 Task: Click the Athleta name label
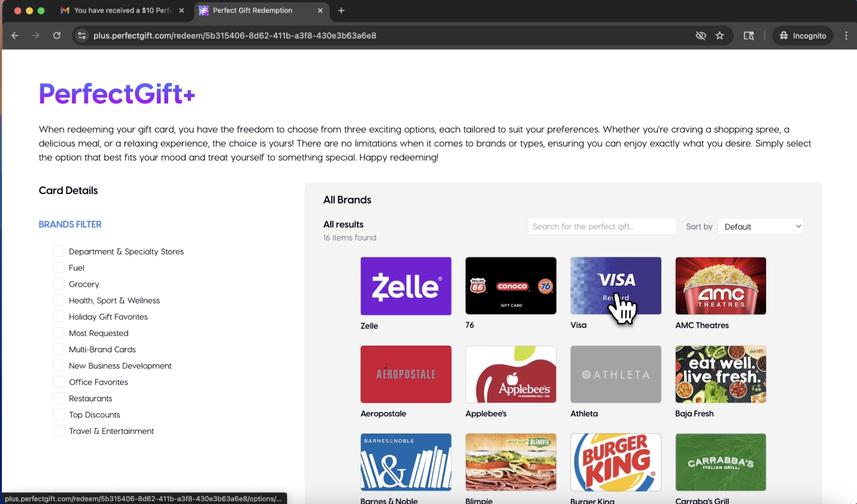coord(584,413)
